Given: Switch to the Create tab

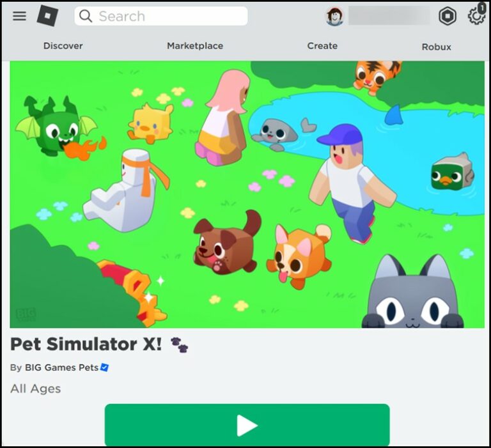Looking at the screenshot, I should pyautogui.click(x=322, y=46).
